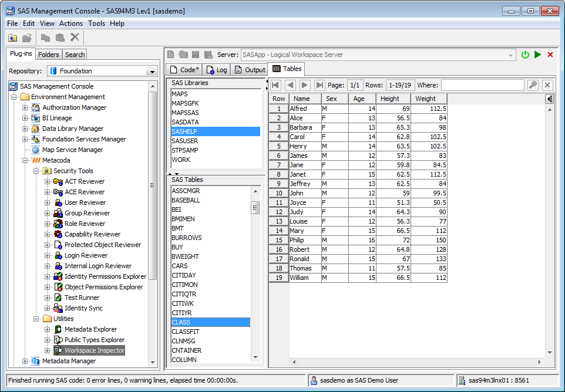
Task: Open Test Runner plug-in
Action: point(82,298)
